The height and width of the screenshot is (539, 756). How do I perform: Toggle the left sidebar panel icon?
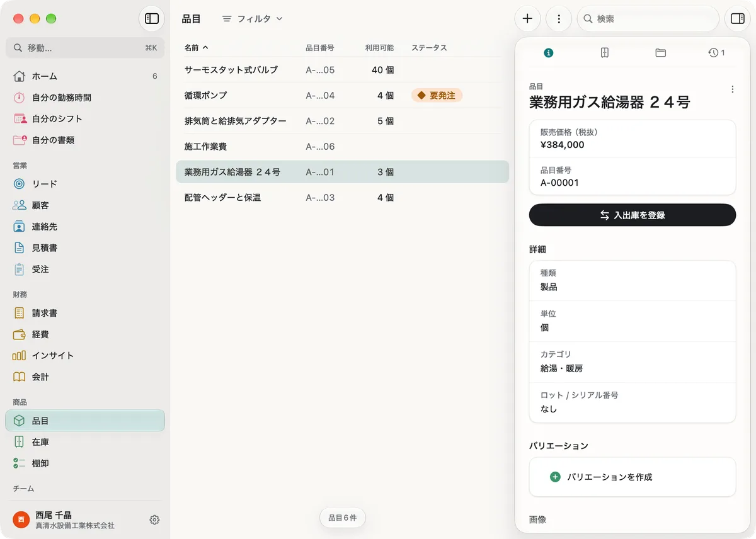152,19
